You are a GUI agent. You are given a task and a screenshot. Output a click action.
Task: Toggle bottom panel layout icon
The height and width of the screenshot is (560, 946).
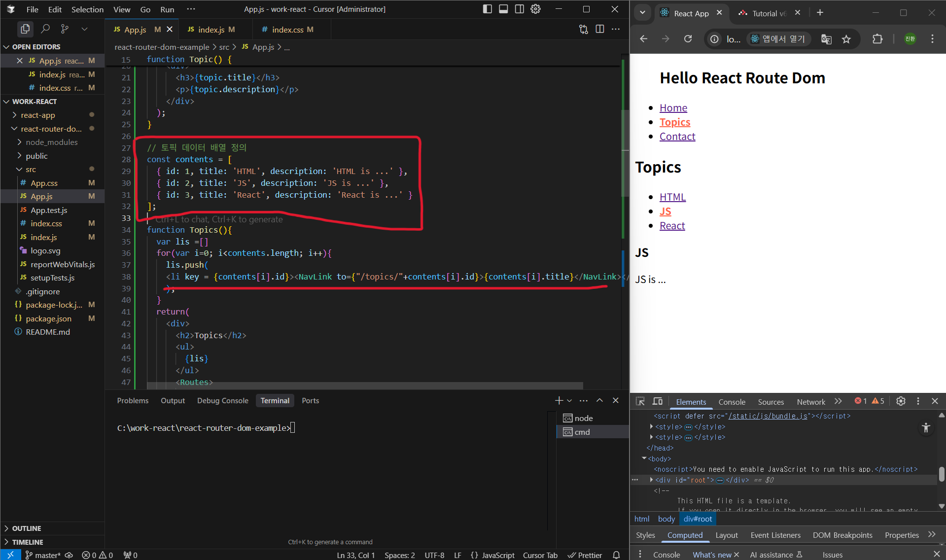pos(503,9)
